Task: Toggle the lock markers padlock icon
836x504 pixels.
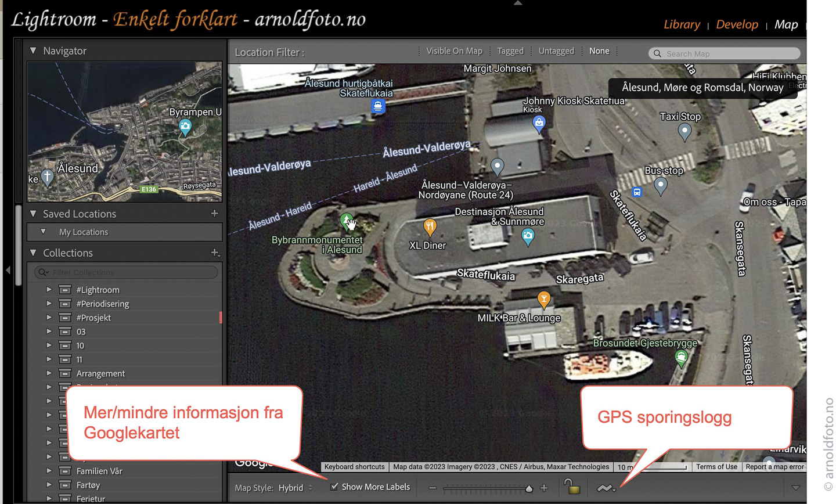Action: (x=572, y=487)
